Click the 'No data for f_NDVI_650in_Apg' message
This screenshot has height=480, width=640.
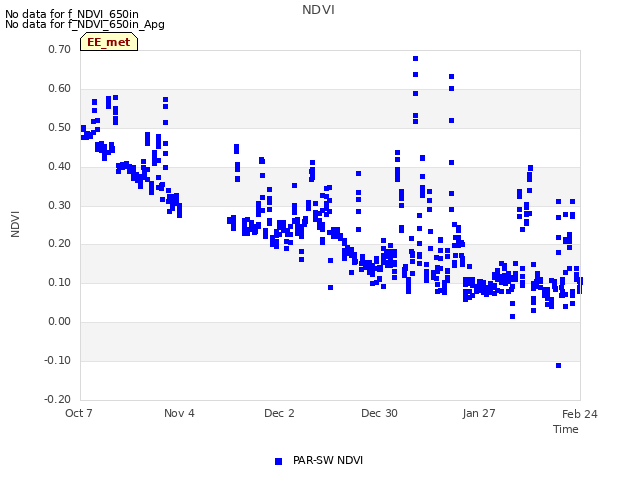85,25
